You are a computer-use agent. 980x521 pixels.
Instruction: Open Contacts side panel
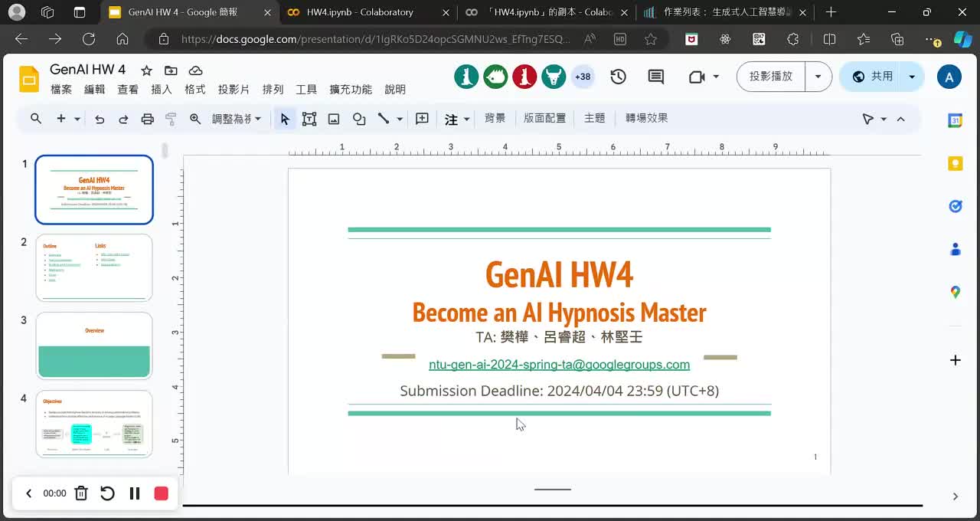[955, 249]
